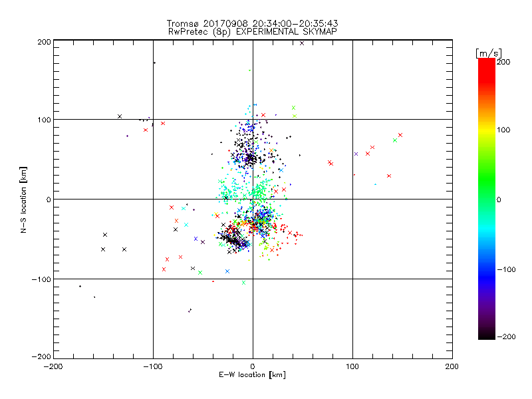Click the colorbar label '200' at top

coord(503,62)
